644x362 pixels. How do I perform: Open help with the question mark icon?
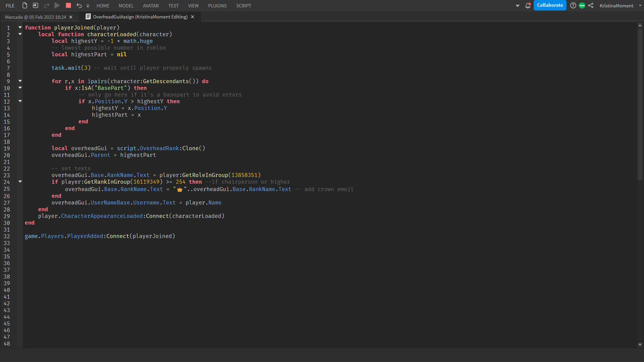[573, 5]
